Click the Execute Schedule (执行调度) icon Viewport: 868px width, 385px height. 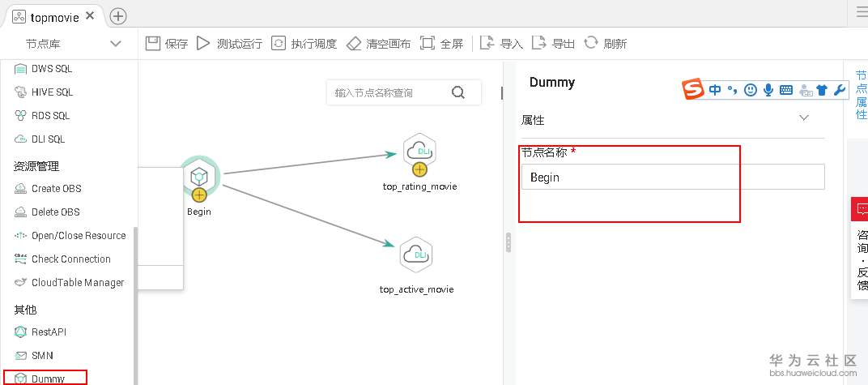(279, 43)
